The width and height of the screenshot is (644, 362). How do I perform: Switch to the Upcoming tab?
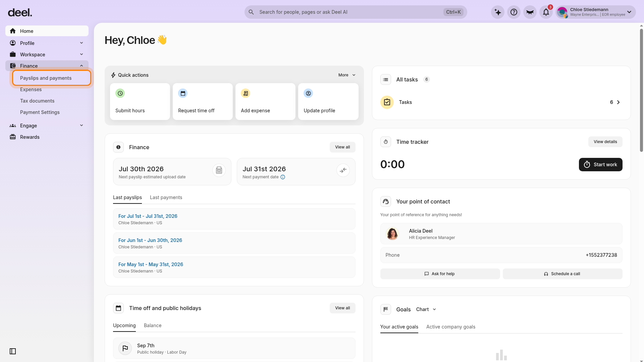pyautogui.click(x=124, y=325)
